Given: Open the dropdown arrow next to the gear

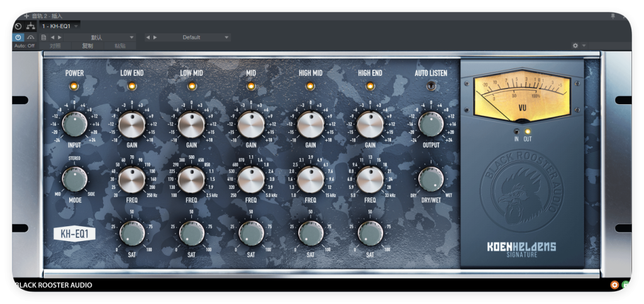Looking at the screenshot, I should (x=584, y=46).
